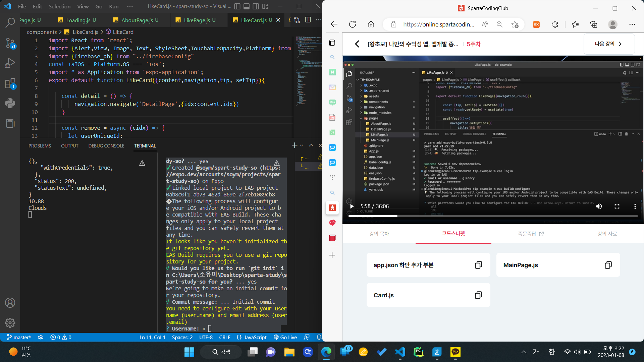Copy the Card.js code snippet
This screenshot has width=644, height=362.
478,295
